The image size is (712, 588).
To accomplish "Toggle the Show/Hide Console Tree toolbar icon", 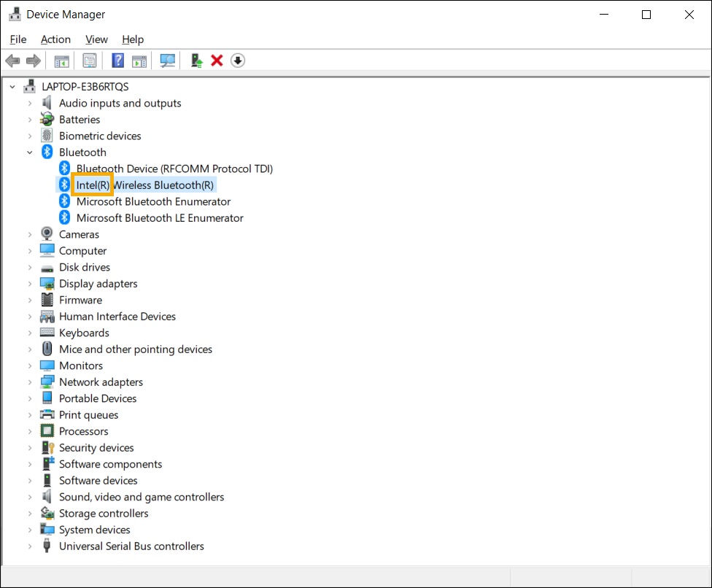I will [62, 61].
